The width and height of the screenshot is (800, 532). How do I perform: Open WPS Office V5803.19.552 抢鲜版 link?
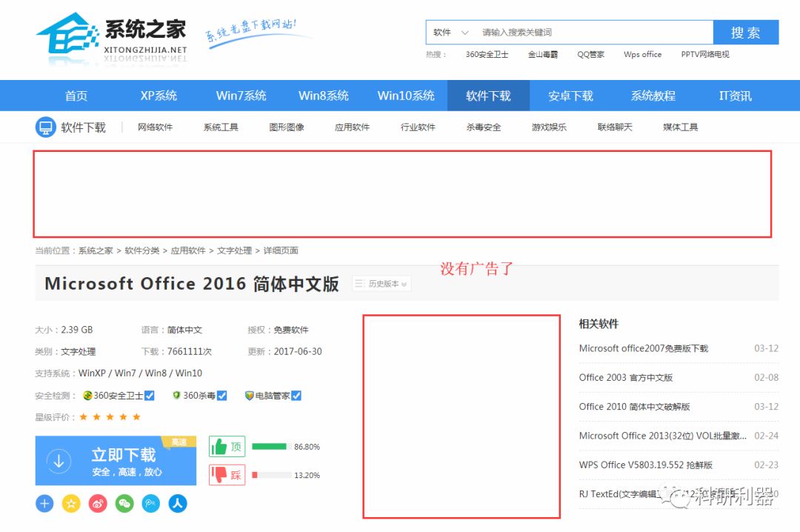pyautogui.click(x=645, y=465)
